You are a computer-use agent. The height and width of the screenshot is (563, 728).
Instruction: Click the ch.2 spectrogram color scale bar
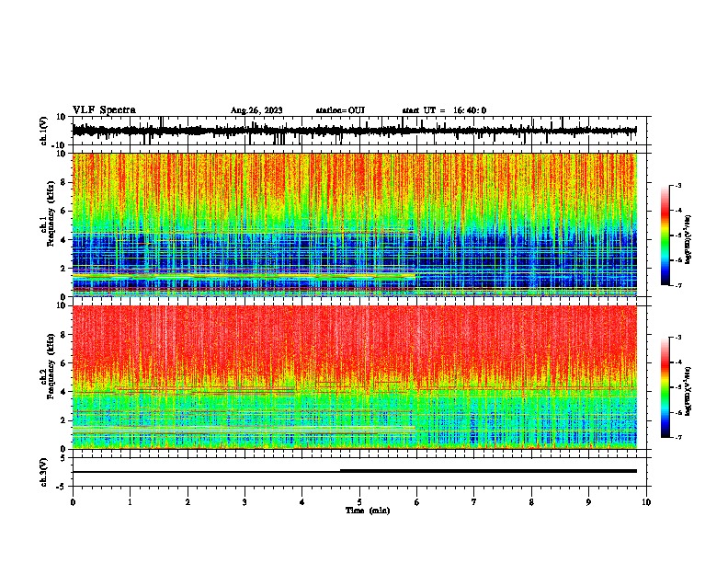pyautogui.click(x=665, y=387)
